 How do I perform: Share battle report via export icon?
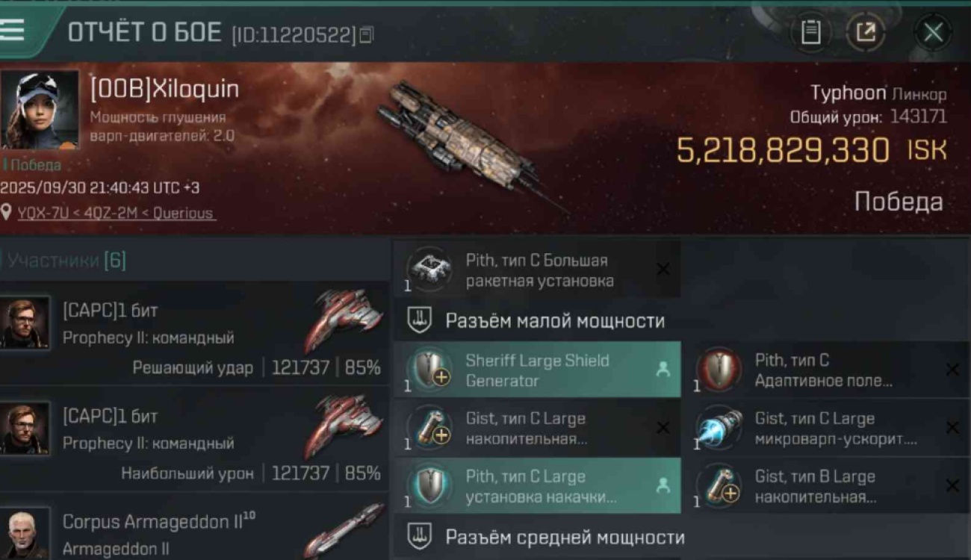point(865,33)
